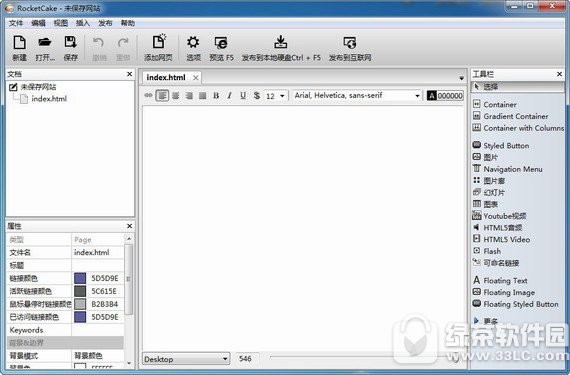Viewport: 570px width, 375px height.
Task: Open 选项 options gear icon
Action: (193, 43)
